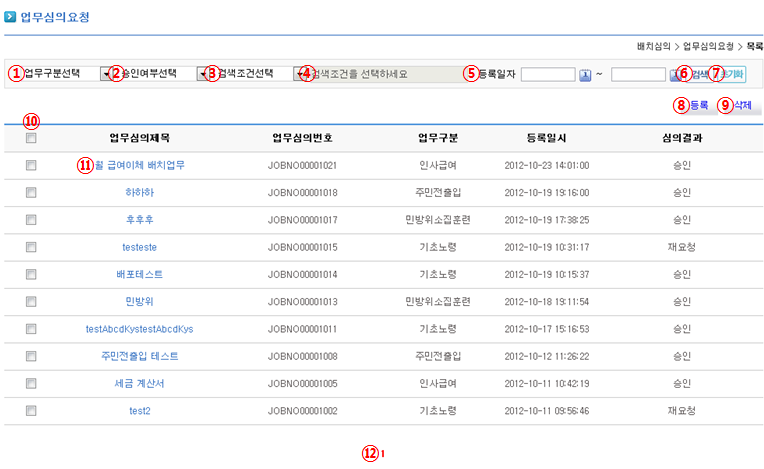The image size is (764, 469).
Task: Focus the 등록일자 start date input field
Action: [x=547, y=74]
